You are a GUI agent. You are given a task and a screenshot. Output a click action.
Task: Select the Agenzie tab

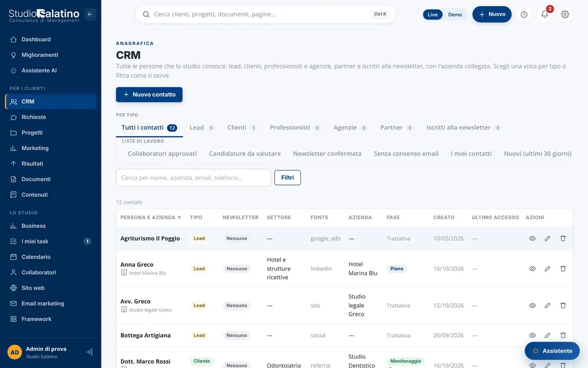pyautogui.click(x=350, y=128)
